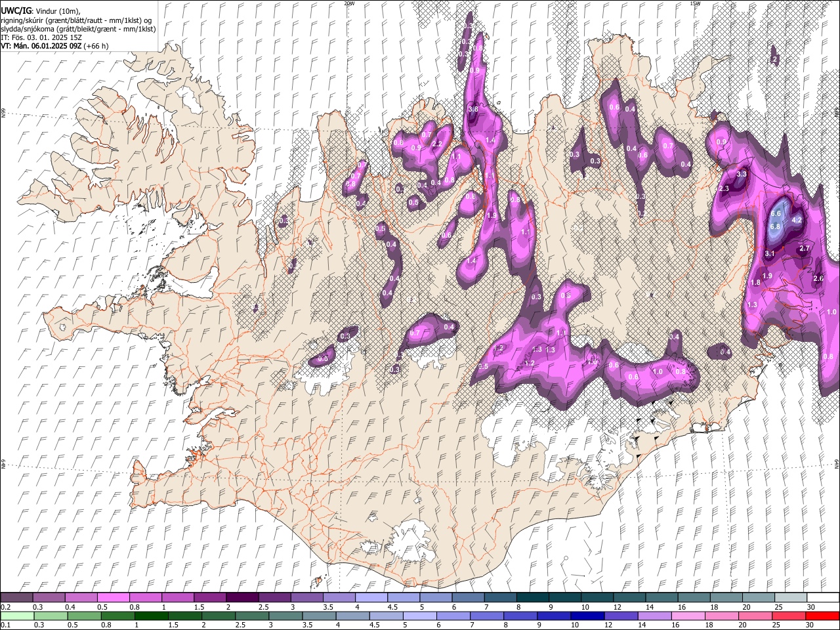
Task: Click the 2.7 snowfall value label
Action: (805, 249)
